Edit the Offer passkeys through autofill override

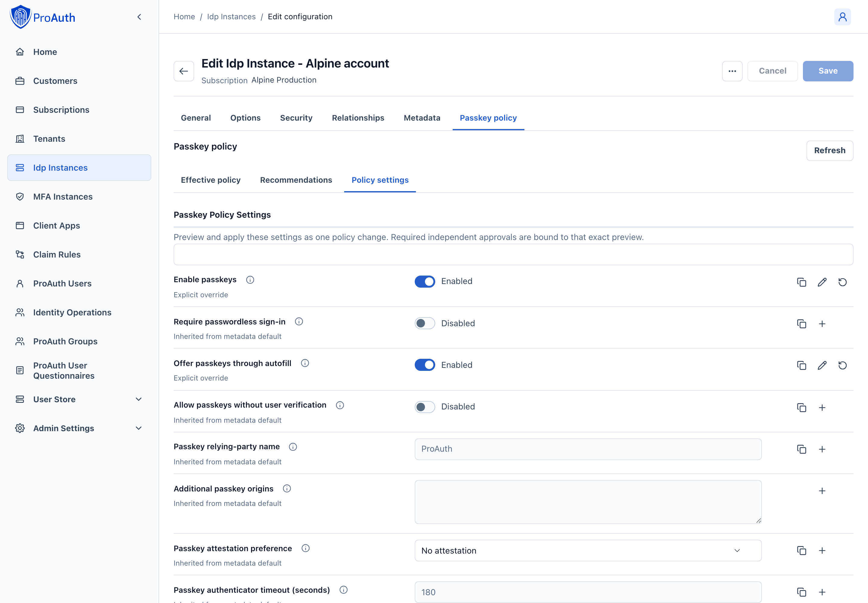click(x=822, y=365)
